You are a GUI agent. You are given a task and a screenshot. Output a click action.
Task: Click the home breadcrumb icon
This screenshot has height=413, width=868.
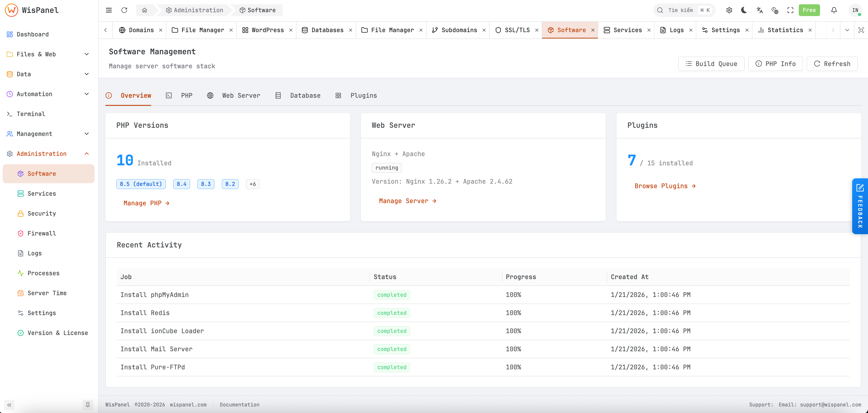[145, 10]
